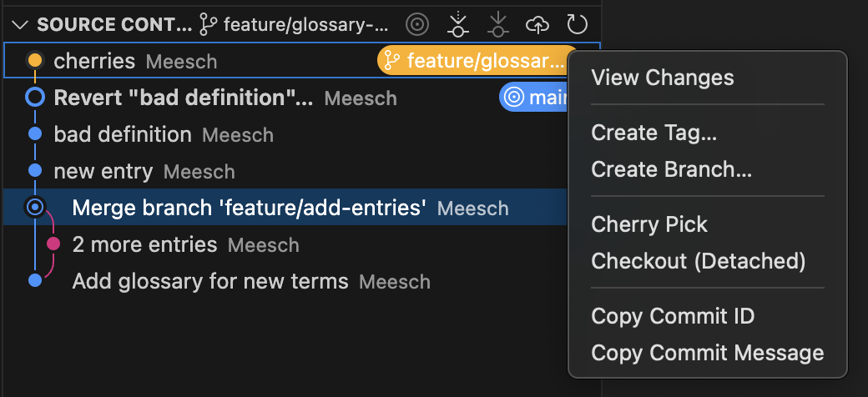Choose Create Branch... from context menu
This screenshot has height=397, width=868.
pos(708,169)
